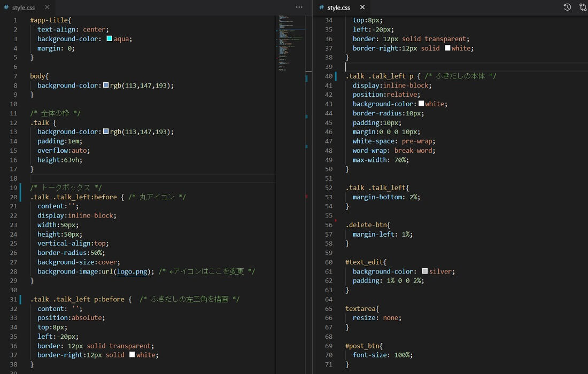Screen dimensions: 588x374
Task: Click the file history clock icon
Action: [567, 7]
